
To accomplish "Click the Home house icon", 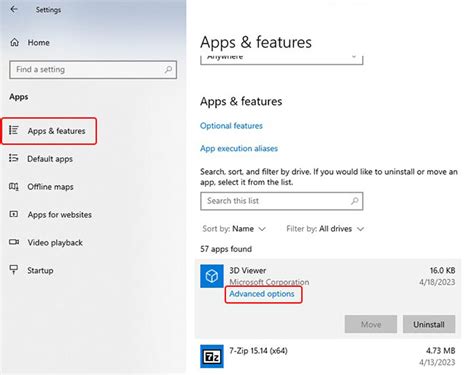I will coord(15,42).
